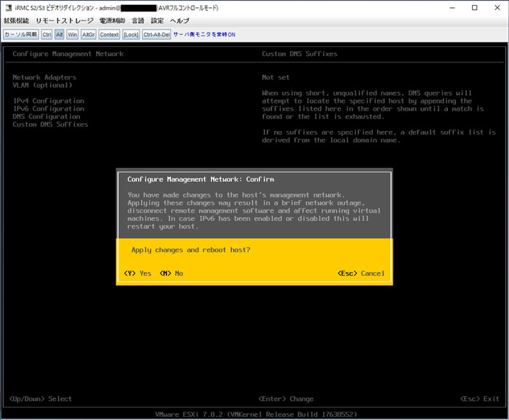Open the 拡張機能 menu
This screenshot has width=509, height=420.
[x=16, y=21]
